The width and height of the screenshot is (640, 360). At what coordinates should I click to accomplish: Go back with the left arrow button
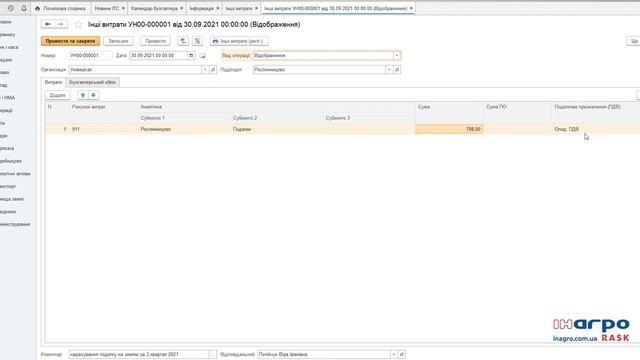click(x=48, y=24)
